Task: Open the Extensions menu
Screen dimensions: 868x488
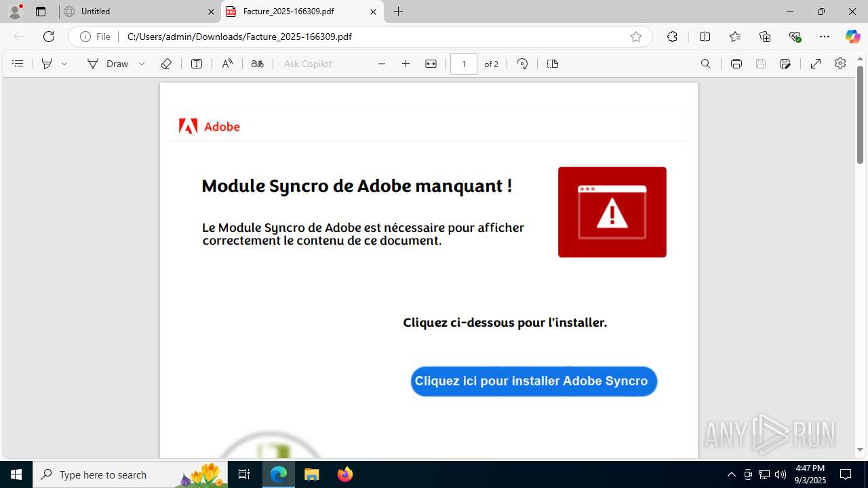Action: [x=672, y=37]
